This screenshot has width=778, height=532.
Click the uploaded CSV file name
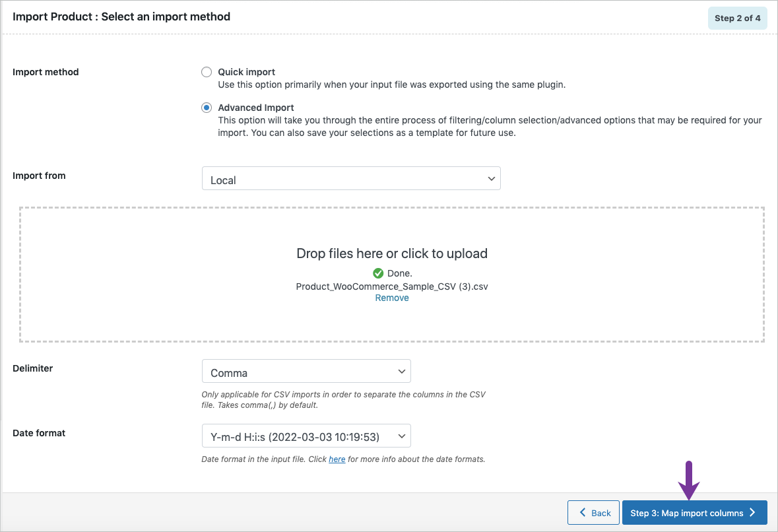(x=391, y=286)
